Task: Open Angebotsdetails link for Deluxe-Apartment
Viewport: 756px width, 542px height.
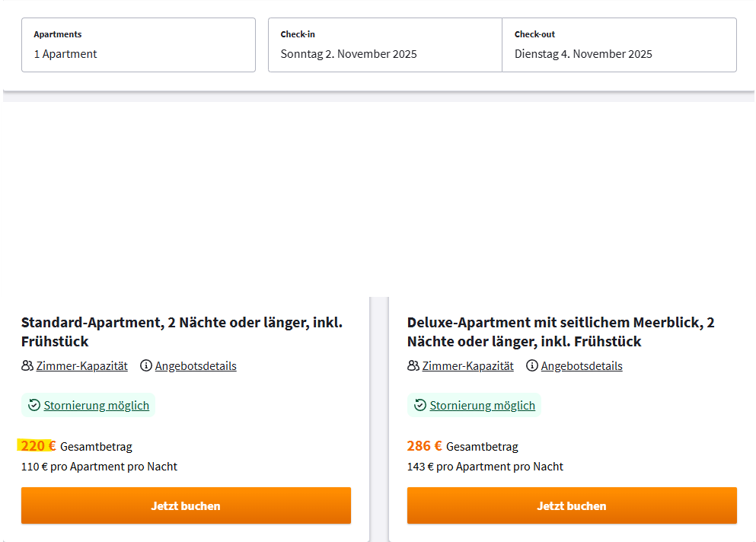Action: 582,366
